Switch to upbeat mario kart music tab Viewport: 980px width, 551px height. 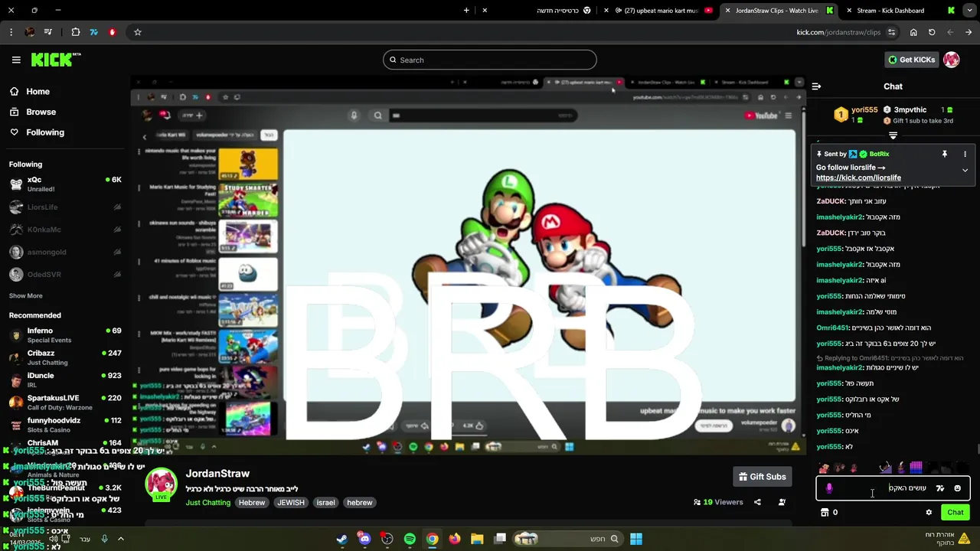coord(658,11)
